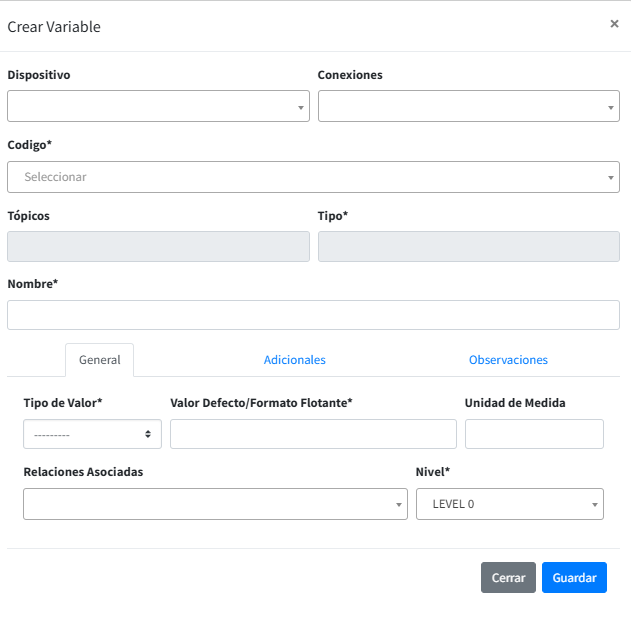Click the Tipo disabled field
This screenshot has width=631, height=618.
tap(468, 247)
